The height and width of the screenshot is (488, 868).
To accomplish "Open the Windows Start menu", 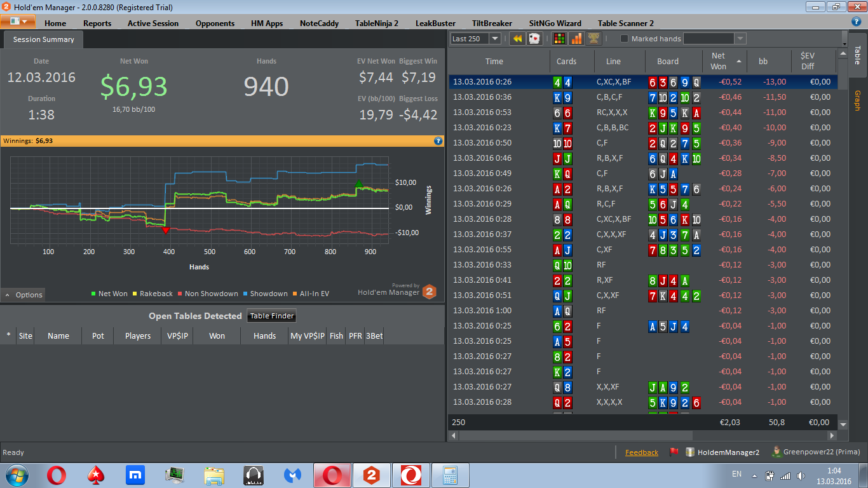I will tap(16, 475).
